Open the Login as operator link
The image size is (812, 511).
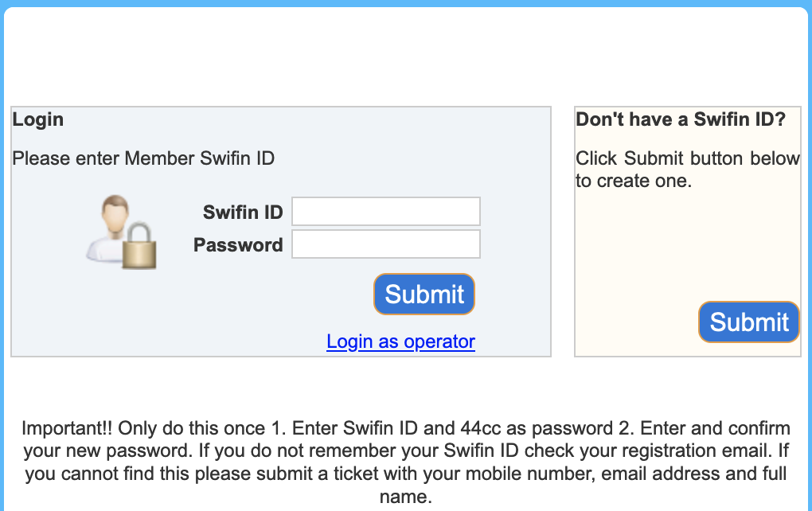coord(400,341)
